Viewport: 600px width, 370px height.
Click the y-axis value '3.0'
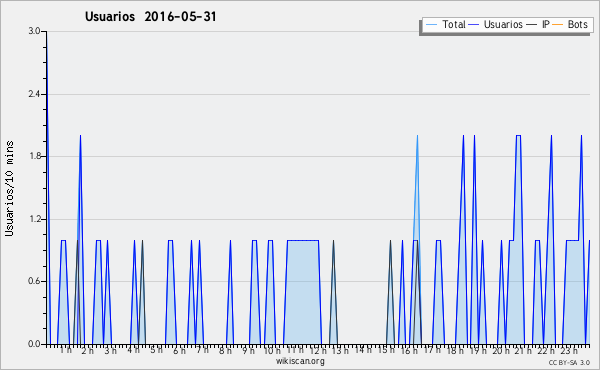(34, 31)
